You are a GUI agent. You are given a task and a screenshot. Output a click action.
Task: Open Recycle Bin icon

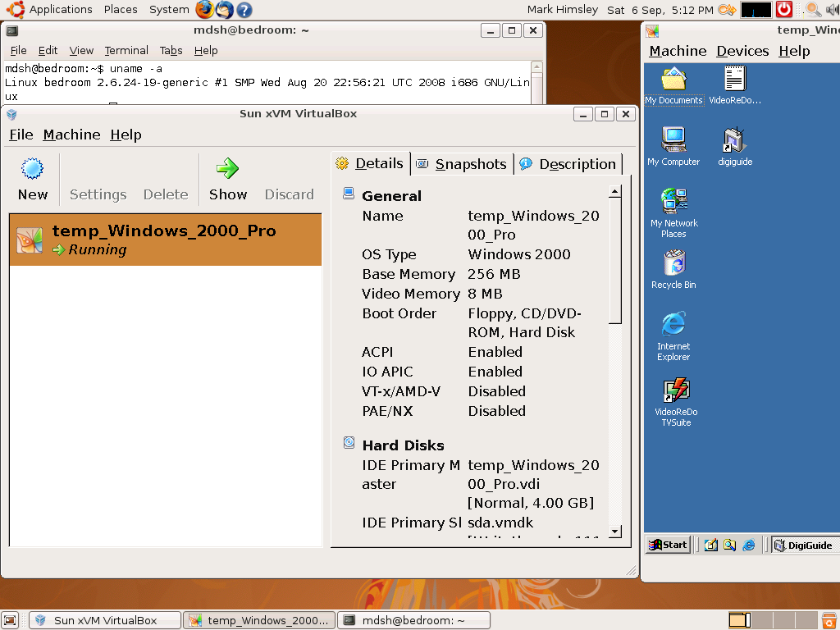coord(673,263)
